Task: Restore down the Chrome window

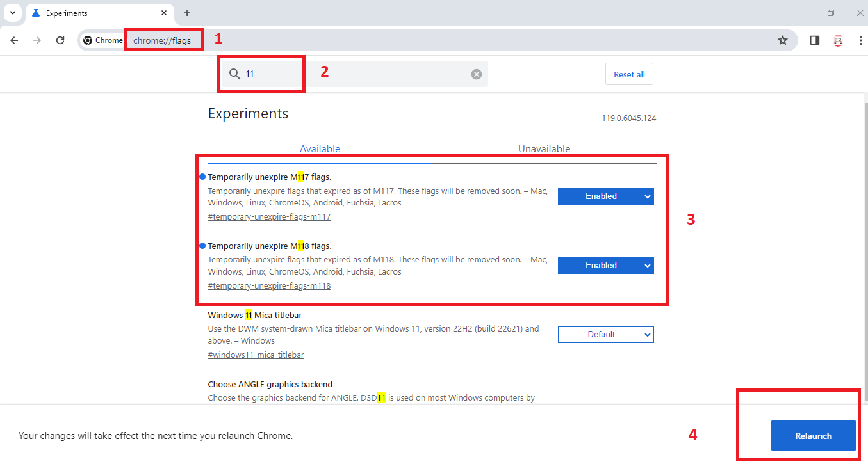Action: click(831, 13)
